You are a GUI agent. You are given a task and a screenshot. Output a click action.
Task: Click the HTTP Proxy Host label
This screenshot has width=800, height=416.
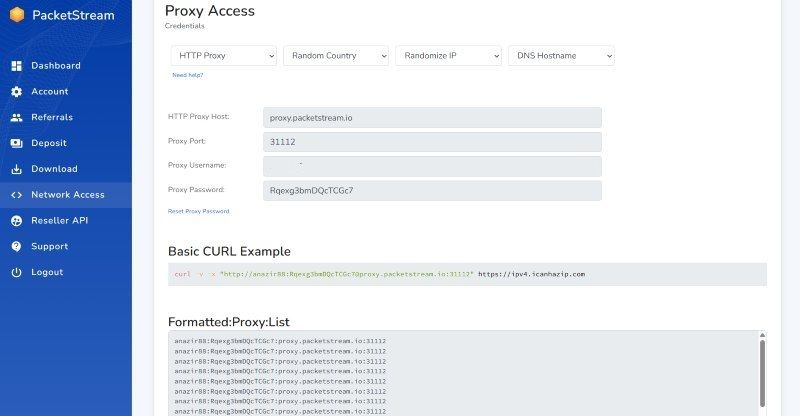coord(198,116)
